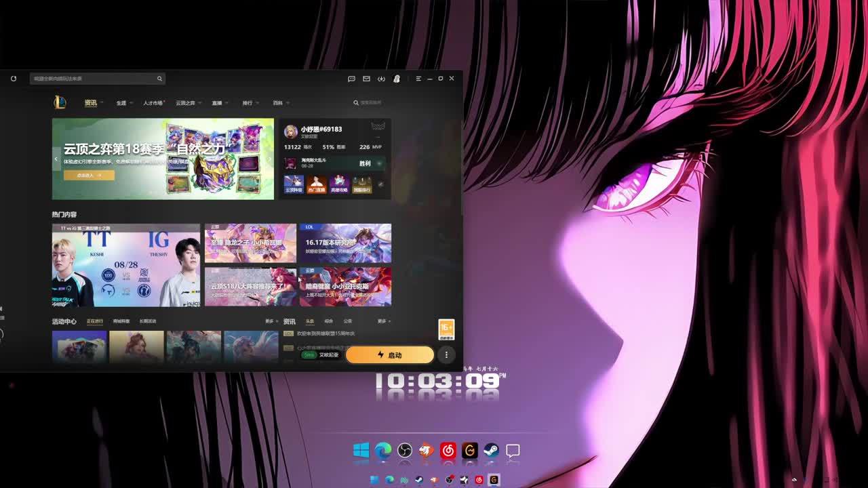
Task: Go to the next banner slide
Action: tap(270, 159)
